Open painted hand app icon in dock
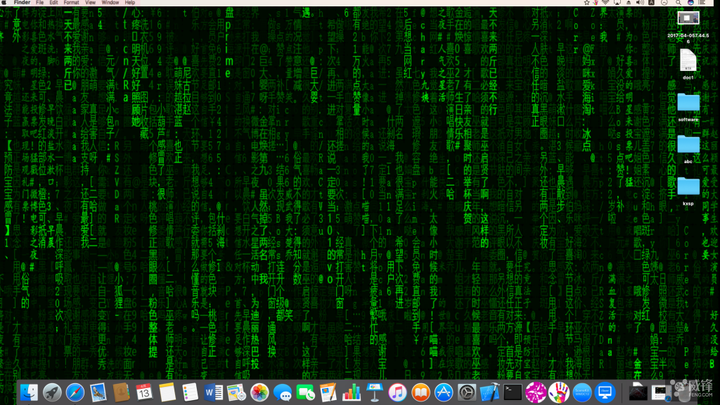This screenshot has width=720, height=405. (558, 393)
